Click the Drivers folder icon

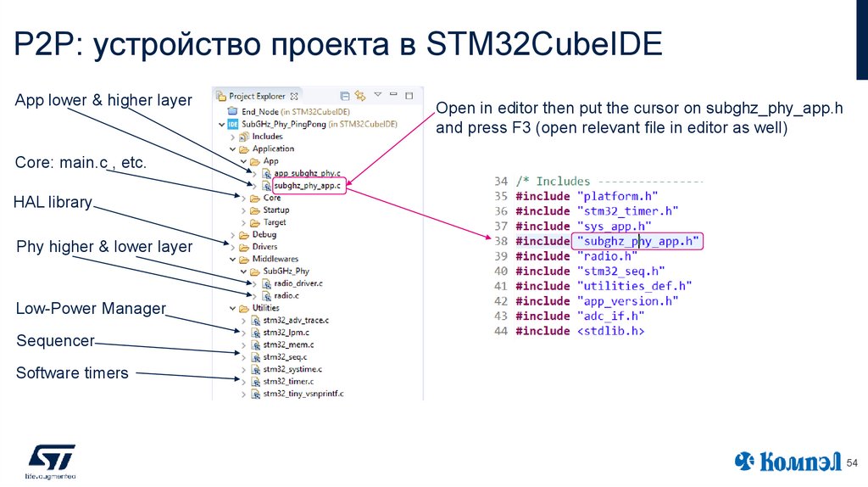pos(244,247)
